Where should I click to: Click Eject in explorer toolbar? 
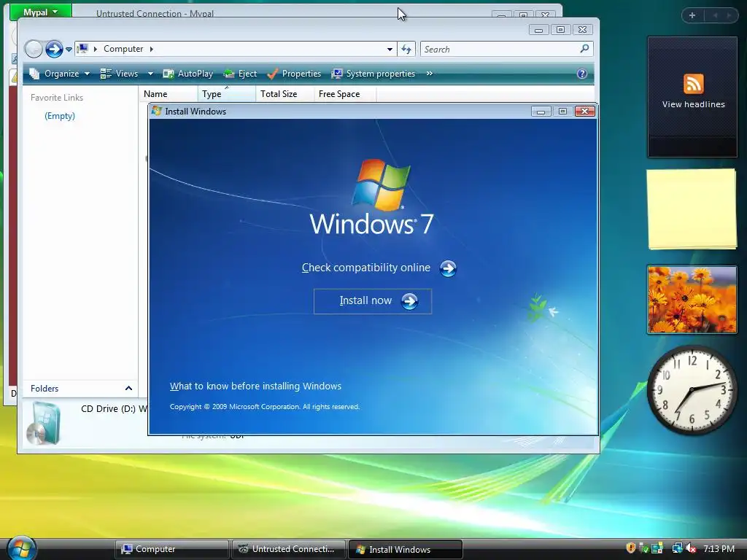pos(240,74)
